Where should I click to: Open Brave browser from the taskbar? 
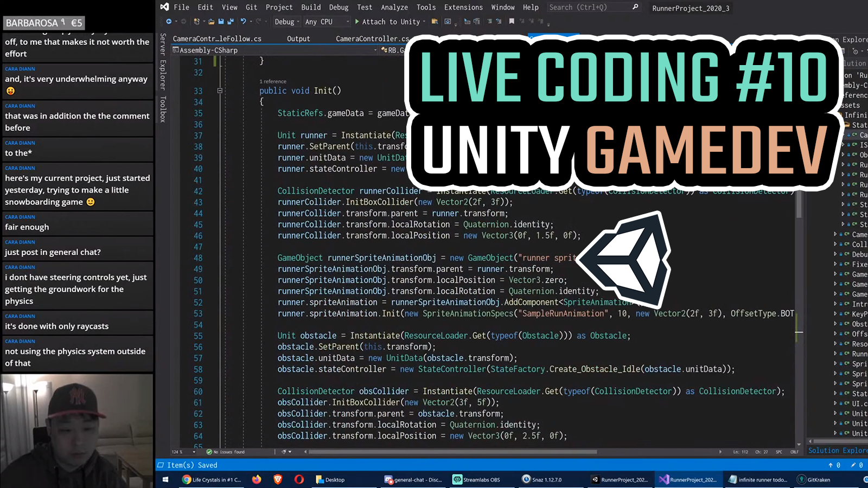(278, 480)
